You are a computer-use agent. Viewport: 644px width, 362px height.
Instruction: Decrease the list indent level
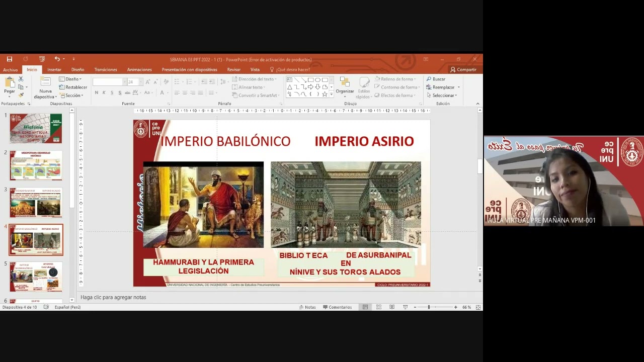pos(204,81)
